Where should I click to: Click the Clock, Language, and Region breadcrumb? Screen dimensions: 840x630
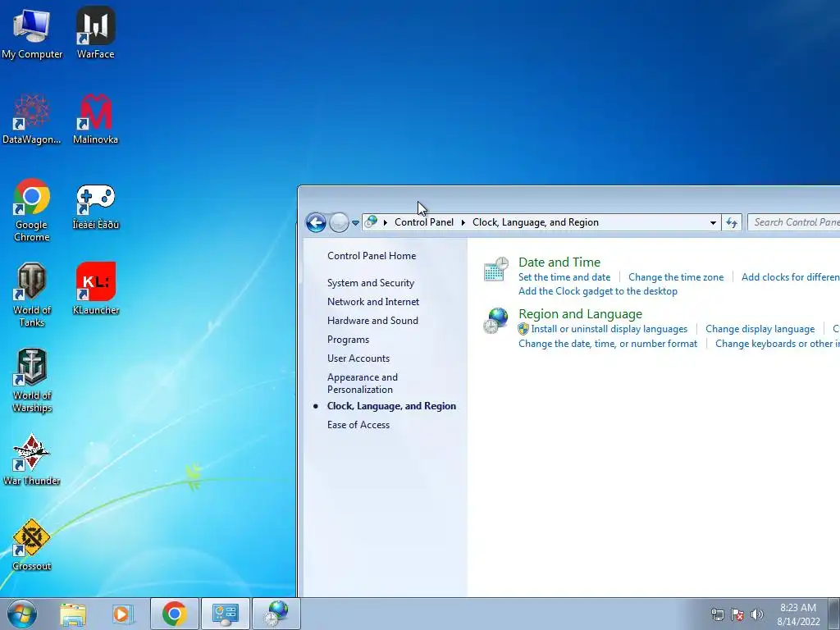pyautogui.click(x=535, y=222)
